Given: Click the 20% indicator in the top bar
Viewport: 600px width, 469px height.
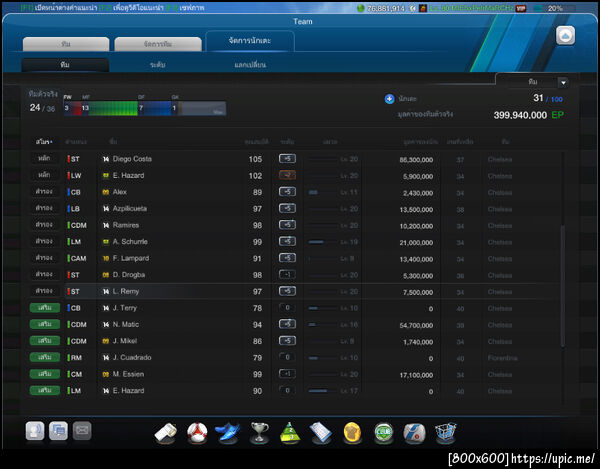Looking at the screenshot, I should pos(555,8).
